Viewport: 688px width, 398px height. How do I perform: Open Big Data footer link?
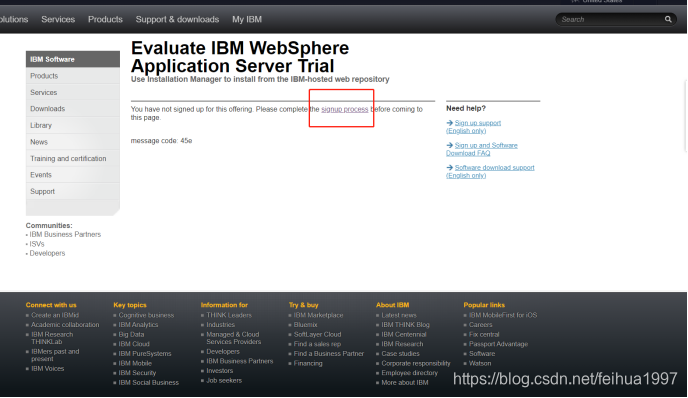tap(131, 334)
